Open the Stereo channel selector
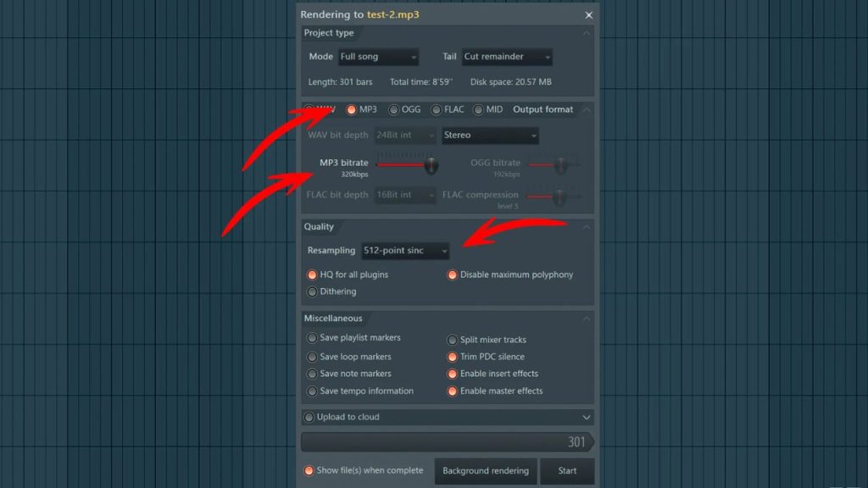The image size is (868, 488). pyautogui.click(x=490, y=136)
